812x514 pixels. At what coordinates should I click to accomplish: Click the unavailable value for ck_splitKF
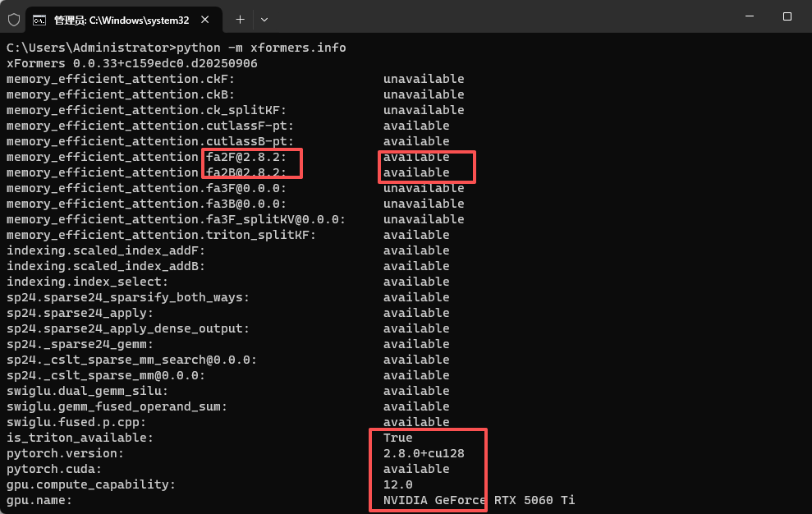point(424,110)
